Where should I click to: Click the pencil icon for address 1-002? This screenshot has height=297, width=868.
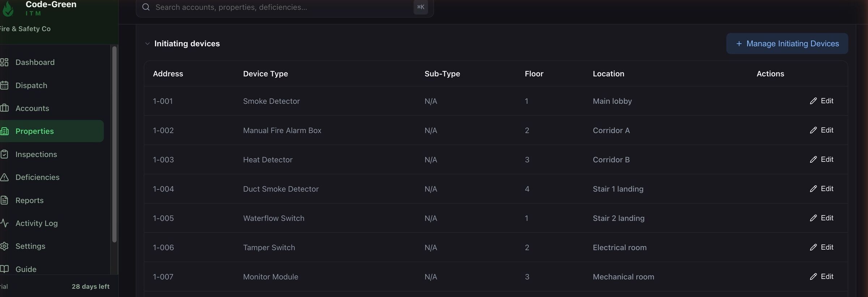813,130
